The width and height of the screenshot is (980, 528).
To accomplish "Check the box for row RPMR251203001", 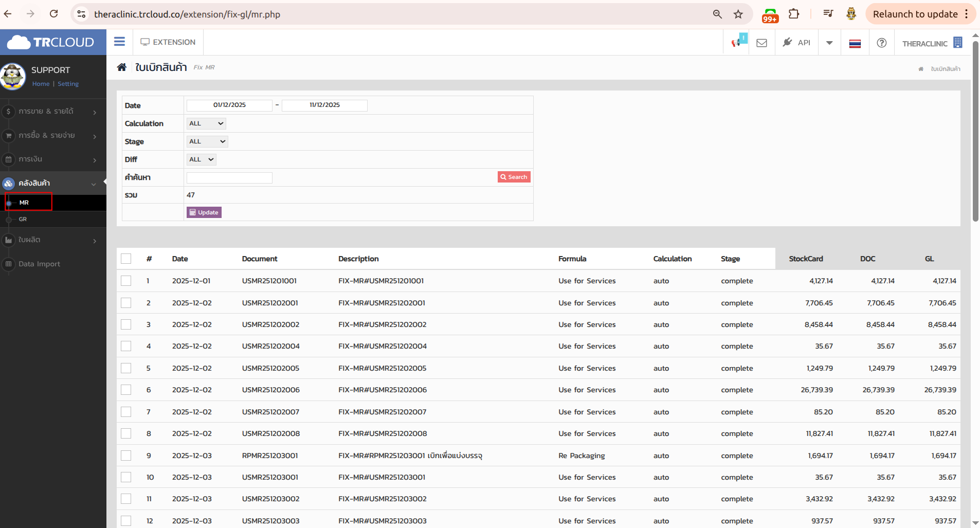I will [126, 456].
